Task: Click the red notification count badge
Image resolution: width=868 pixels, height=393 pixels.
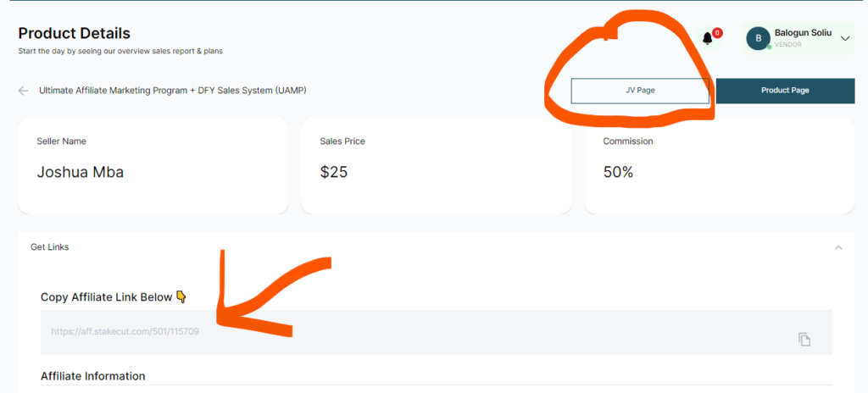Action: (717, 33)
